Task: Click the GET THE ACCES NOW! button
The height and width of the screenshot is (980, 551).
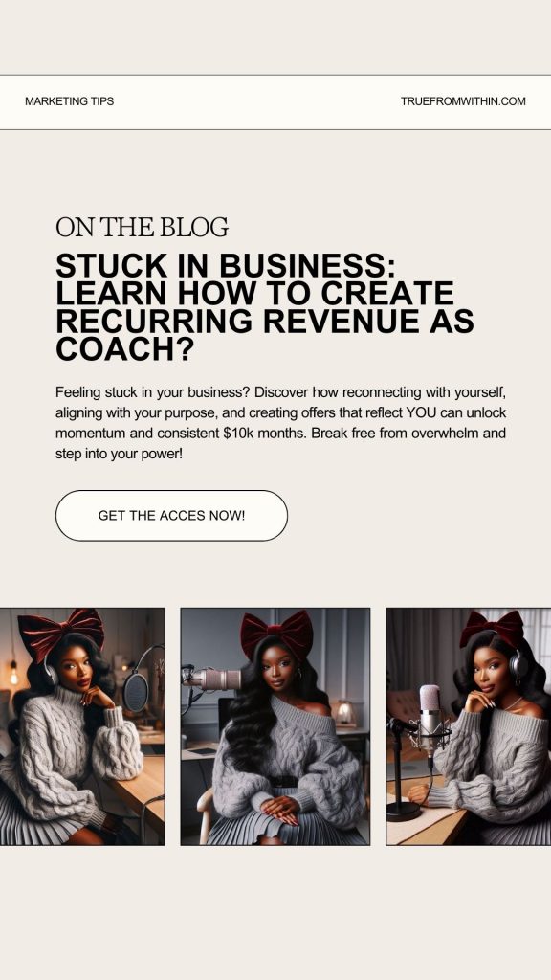Action: (172, 516)
